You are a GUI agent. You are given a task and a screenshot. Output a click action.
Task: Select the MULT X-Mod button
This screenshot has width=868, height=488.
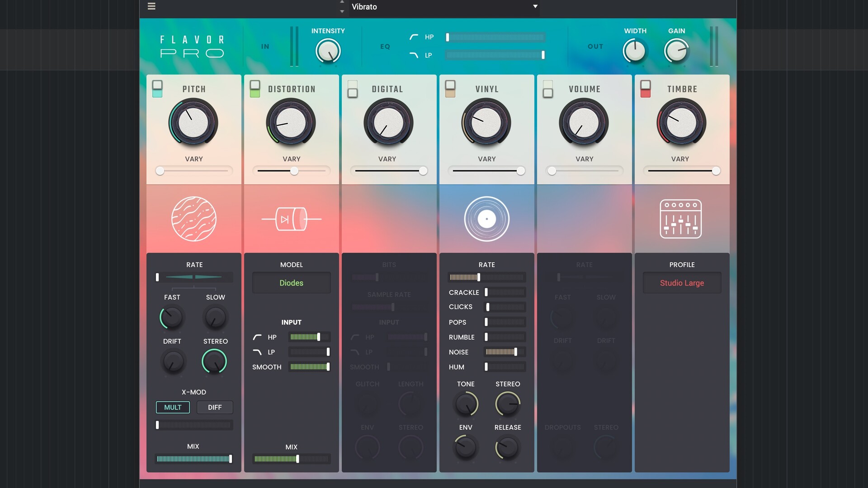pos(173,407)
